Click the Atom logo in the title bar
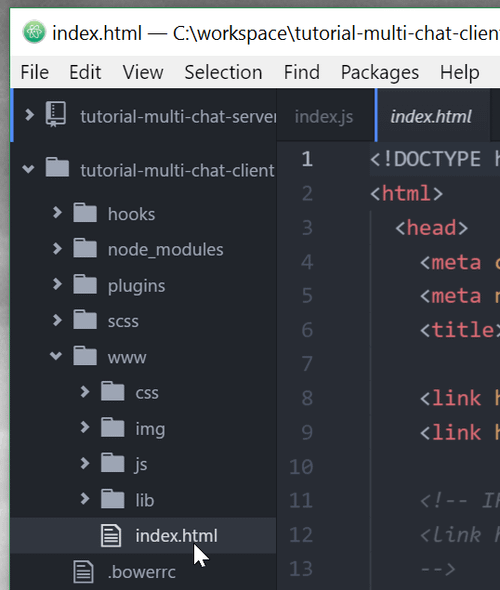The height and width of the screenshot is (590, 500). [x=34, y=32]
